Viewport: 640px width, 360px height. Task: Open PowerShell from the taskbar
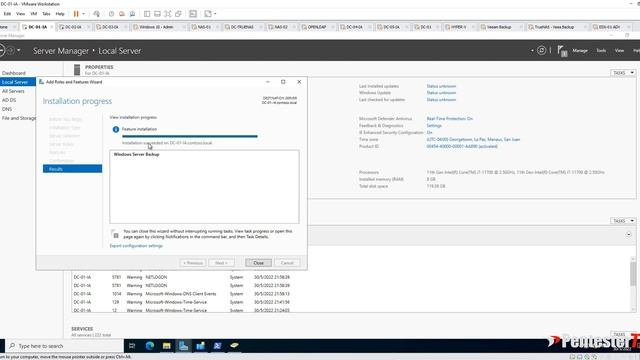point(217,346)
